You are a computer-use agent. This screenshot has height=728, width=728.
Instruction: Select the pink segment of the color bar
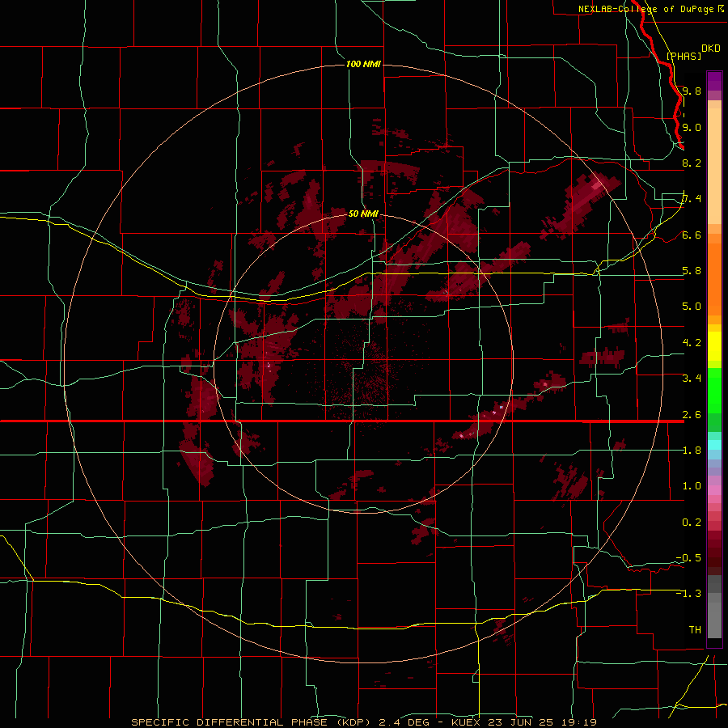tap(714, 490)
